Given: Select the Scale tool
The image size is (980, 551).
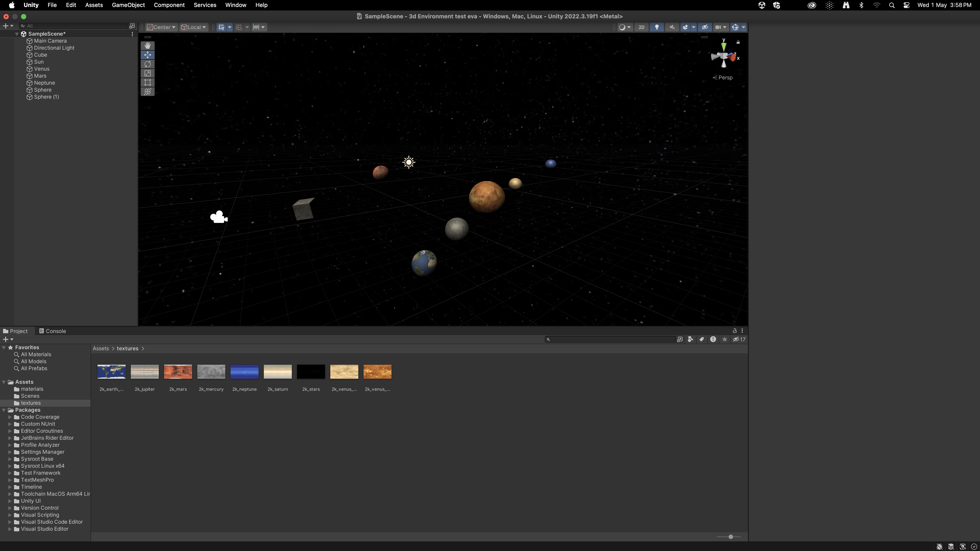Looking at the screenshot, I should pos(148,73).
